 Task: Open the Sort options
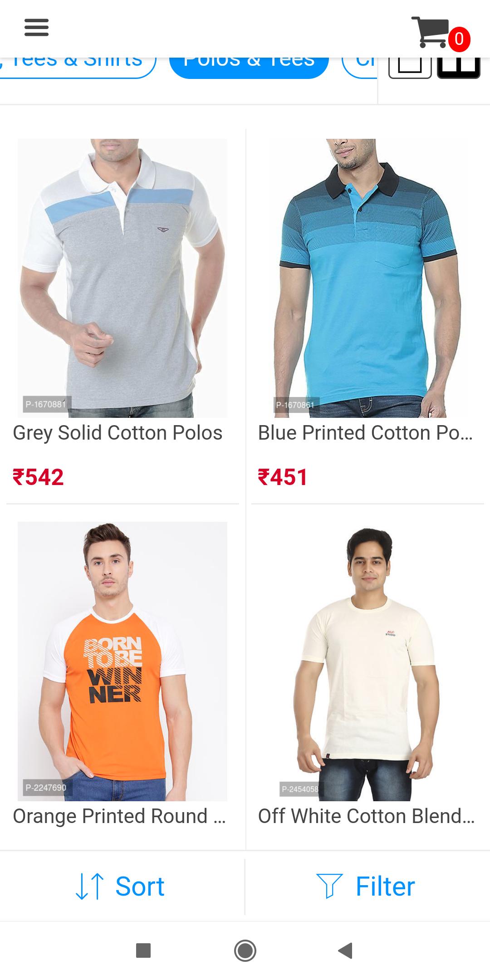click(120, 886)
